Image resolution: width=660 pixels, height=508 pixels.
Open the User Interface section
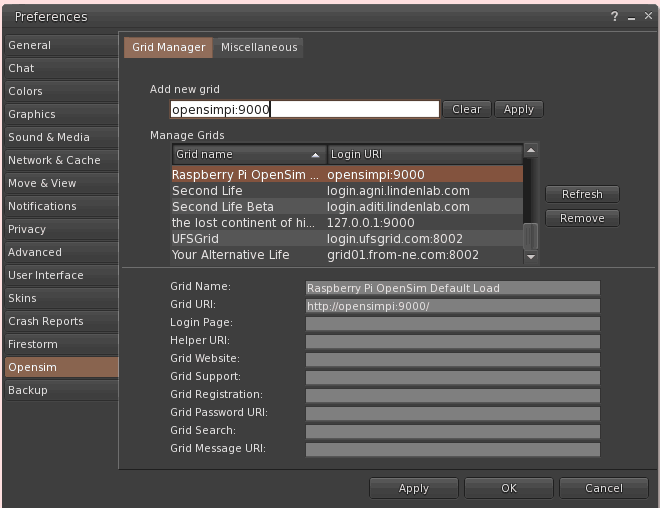[61, 275]
